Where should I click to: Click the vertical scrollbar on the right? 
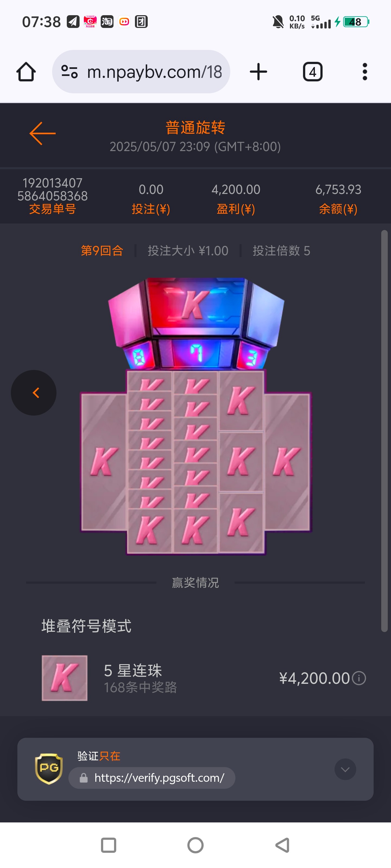(384, 431)
